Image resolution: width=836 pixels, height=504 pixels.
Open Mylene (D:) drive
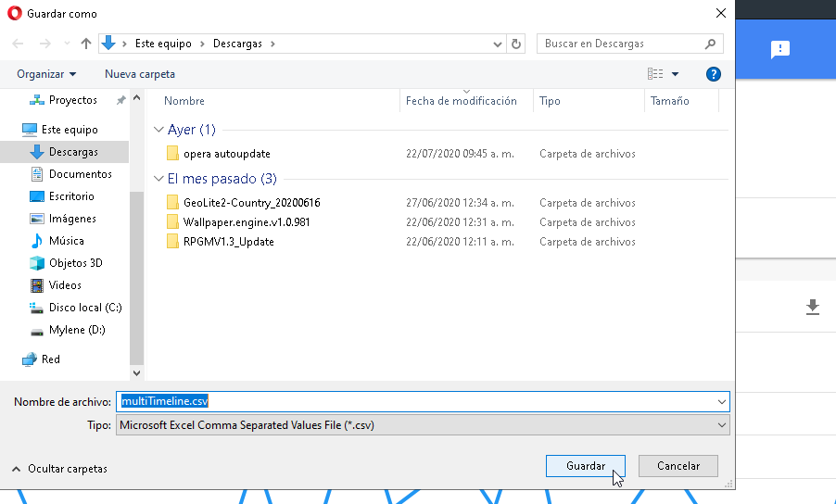pos(77,330)
